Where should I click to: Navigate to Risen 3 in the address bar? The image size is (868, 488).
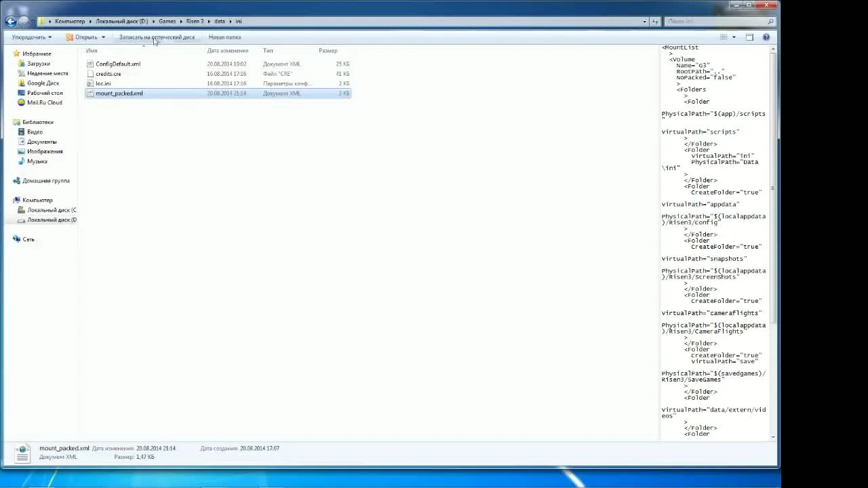coord(195,22)
